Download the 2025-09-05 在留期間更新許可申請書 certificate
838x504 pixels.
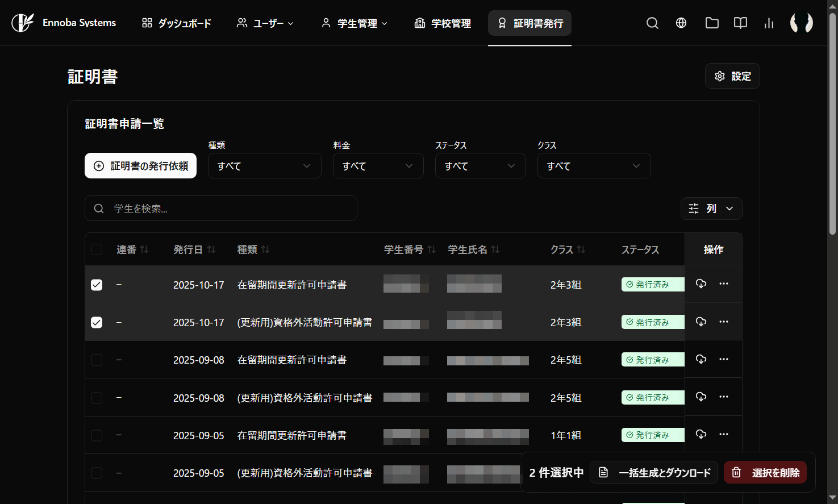pyautogui.click(x=701, y=434)
